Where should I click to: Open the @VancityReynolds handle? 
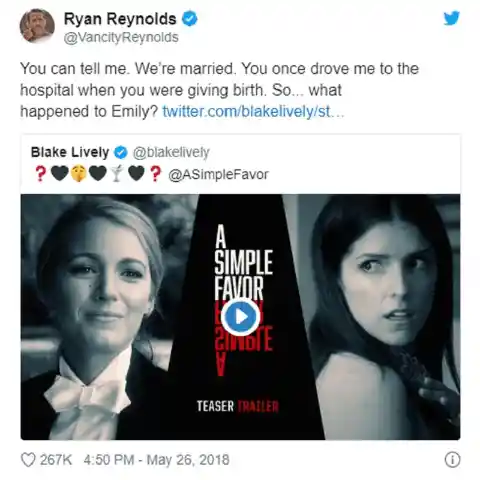[121, 37]
